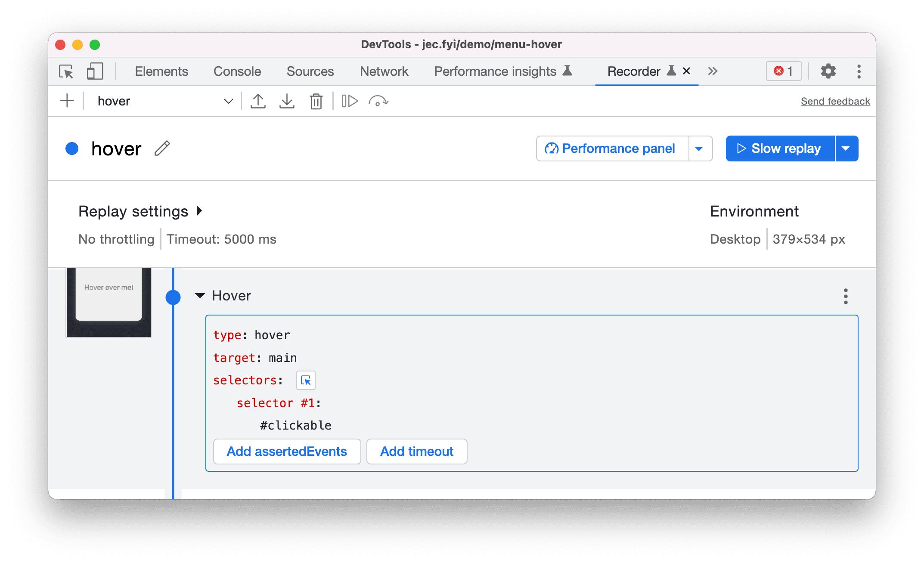Click the delete recording icon
Screen dimensions: 924x563
317,100
